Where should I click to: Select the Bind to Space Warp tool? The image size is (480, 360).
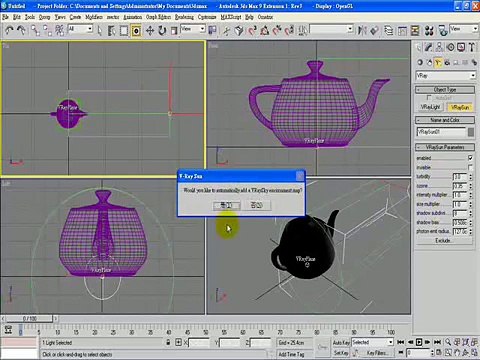[x=60, y=31]
